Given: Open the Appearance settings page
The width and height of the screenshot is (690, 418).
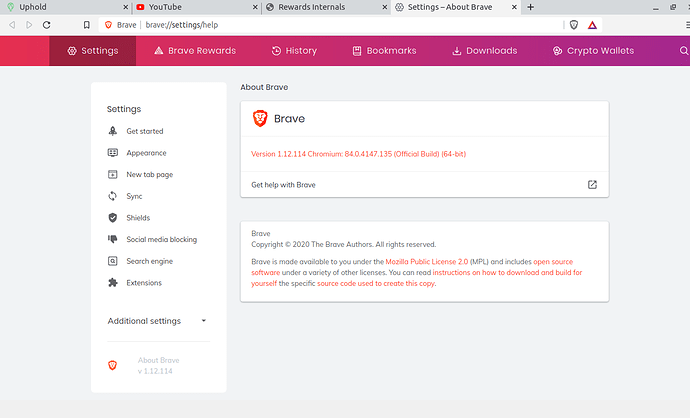Looking at the screenshot, I should [147, 153].
